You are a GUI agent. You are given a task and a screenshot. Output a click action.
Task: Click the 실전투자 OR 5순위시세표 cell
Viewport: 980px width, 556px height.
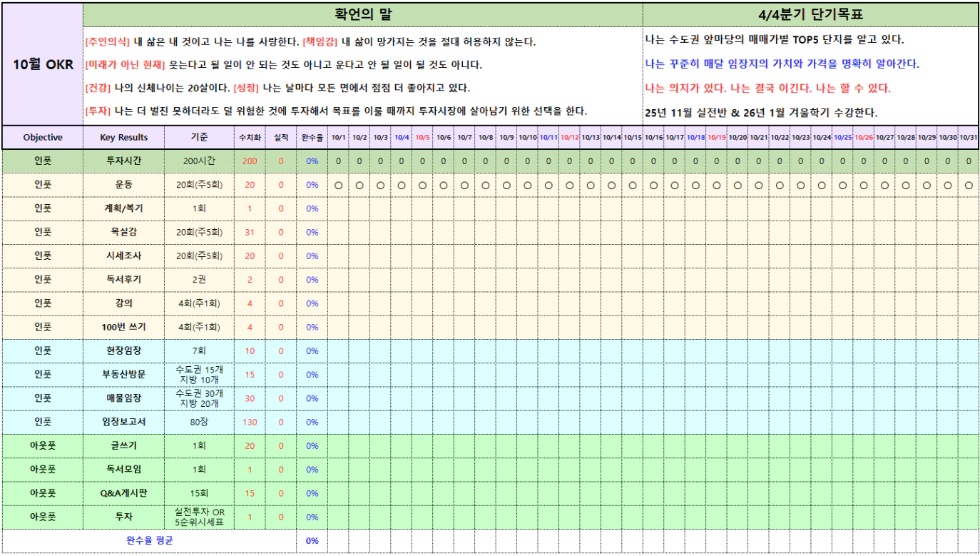200,517
